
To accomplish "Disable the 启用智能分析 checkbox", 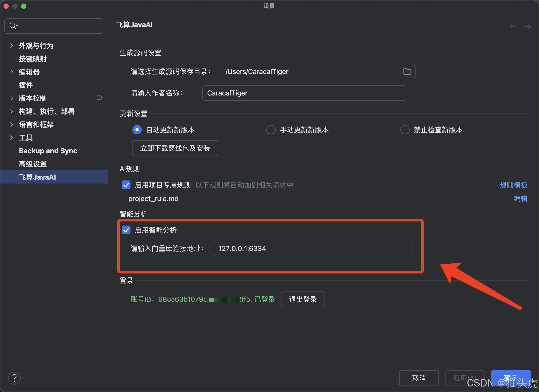I will pos(126,230).
